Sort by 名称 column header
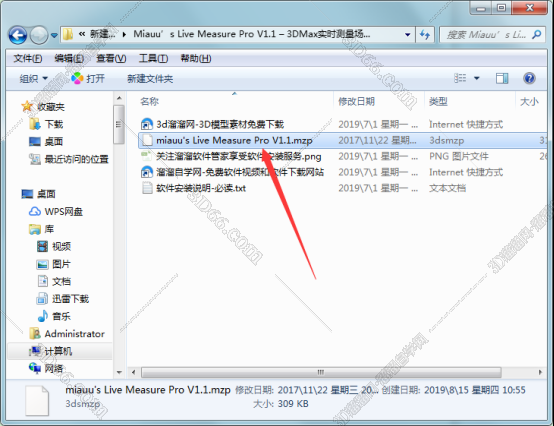554x426 pixels. tap(149, 102)
